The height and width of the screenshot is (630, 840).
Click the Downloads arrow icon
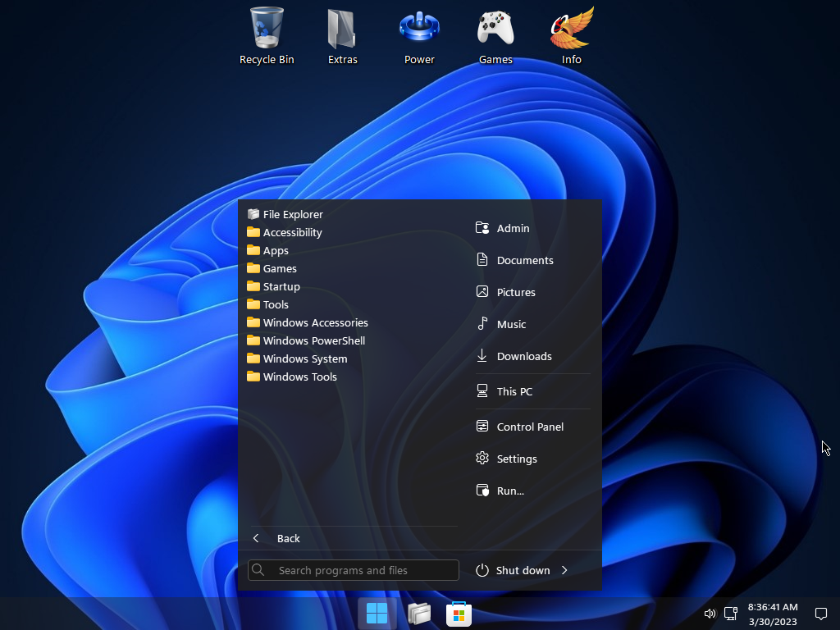(482, 356)
